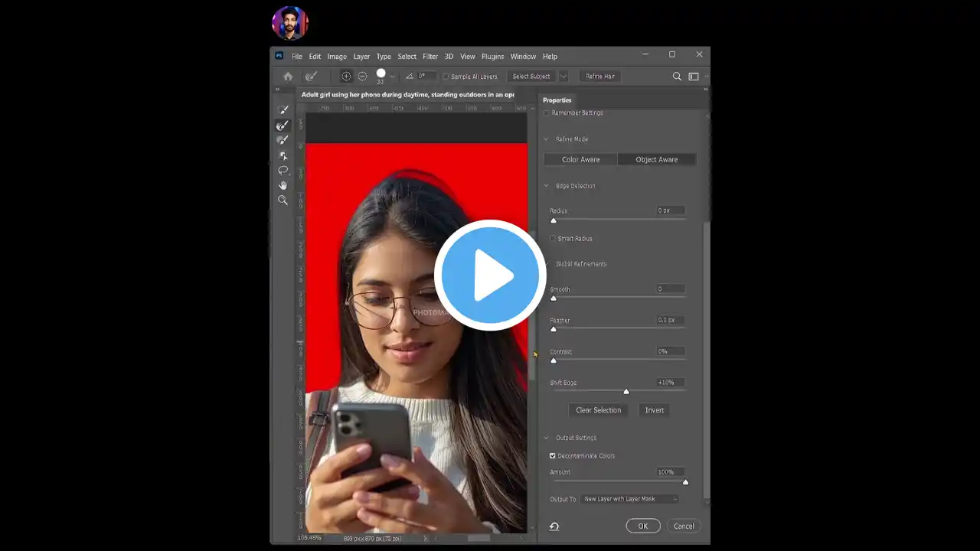Select the Brush tool in the toolbox
The height and width of the screenshot is (551, 980).
tap(283, 140)
